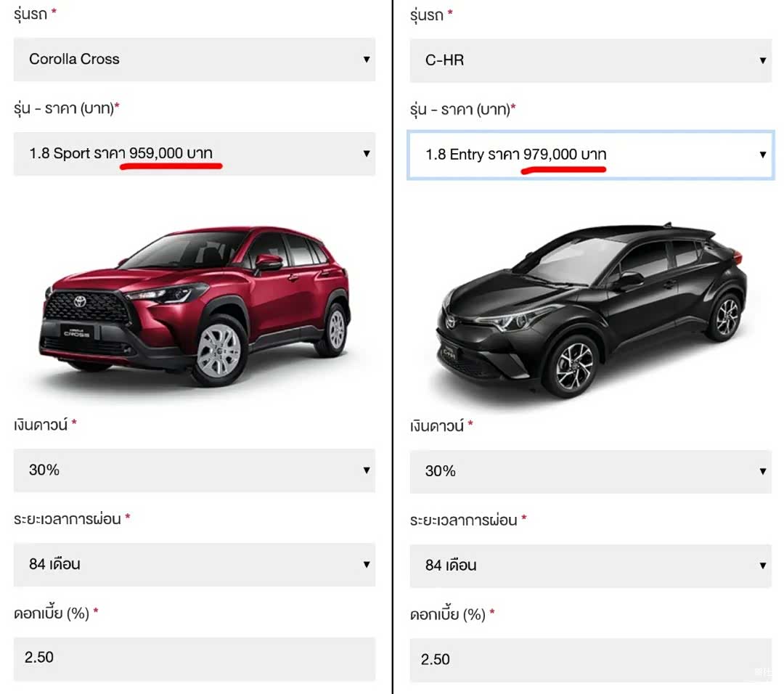
Task: Focus the 2.50 interest field under C-HR
Action: [x=590, y=660]
